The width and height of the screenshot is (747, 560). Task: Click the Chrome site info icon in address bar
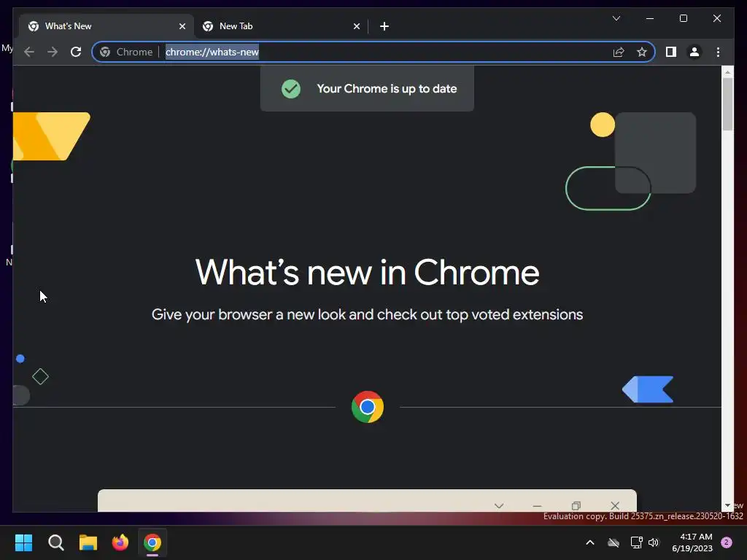pyautogui.click(x=105, y=52)
